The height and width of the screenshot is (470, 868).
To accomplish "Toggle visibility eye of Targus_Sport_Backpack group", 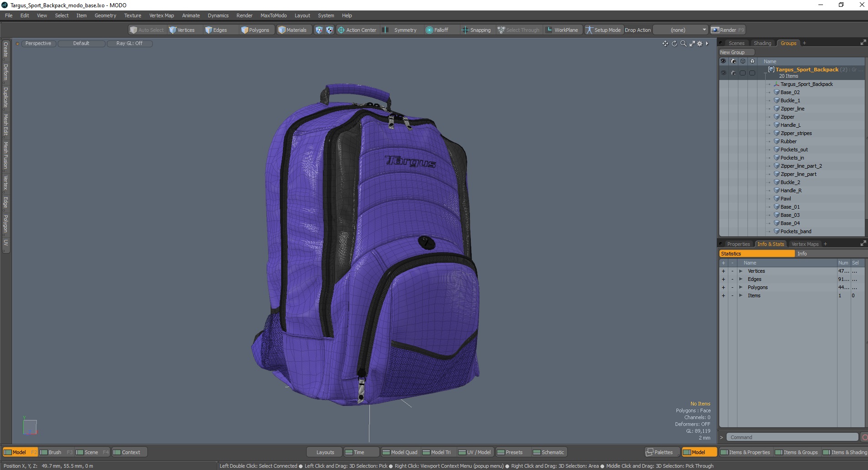I will (723, 73).
